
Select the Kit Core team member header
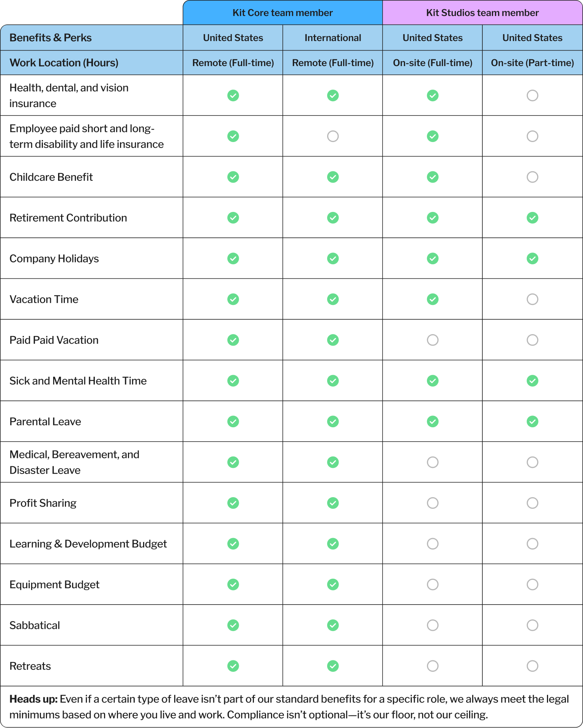282,13
